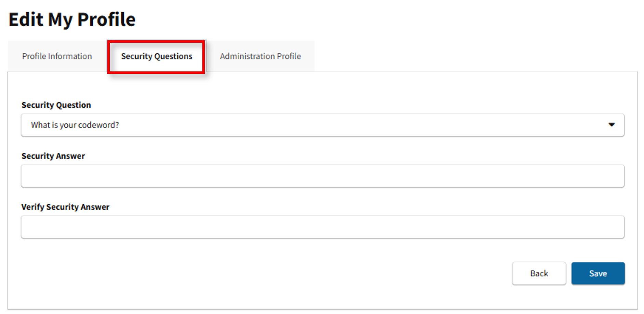Click the Edit My Profile heading

pos(72,19)
